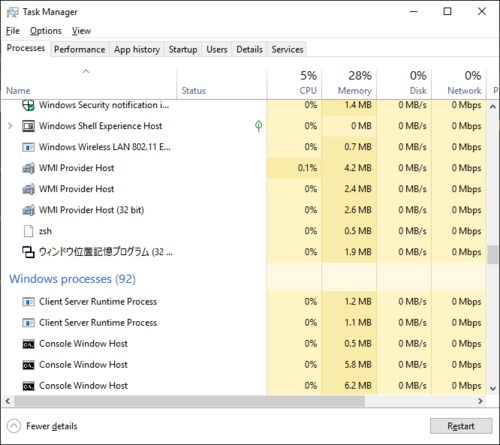Viewport: 500px width, 445px height.
Task: Click the vertical scrollbar thumb
Action: click(493, 255)
